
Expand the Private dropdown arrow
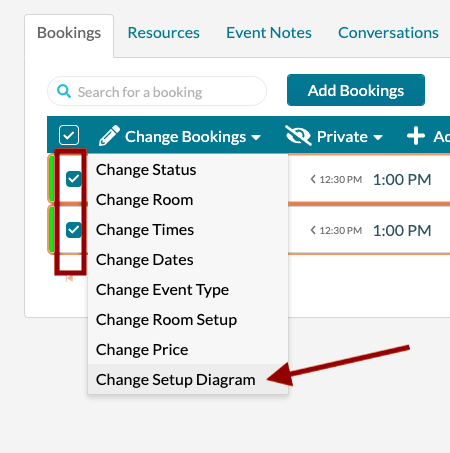[x=378, y=137]
